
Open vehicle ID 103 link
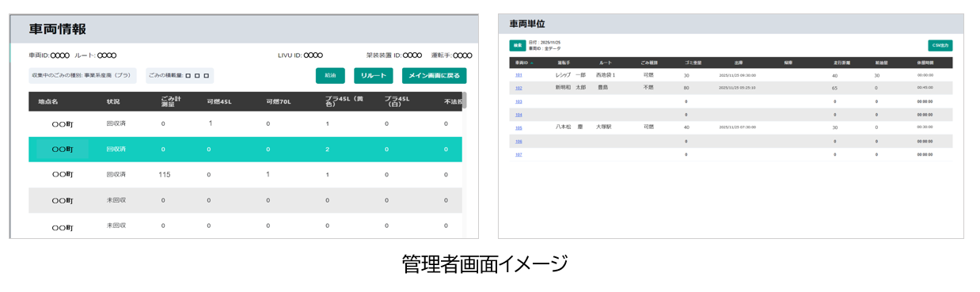[518, 101]
